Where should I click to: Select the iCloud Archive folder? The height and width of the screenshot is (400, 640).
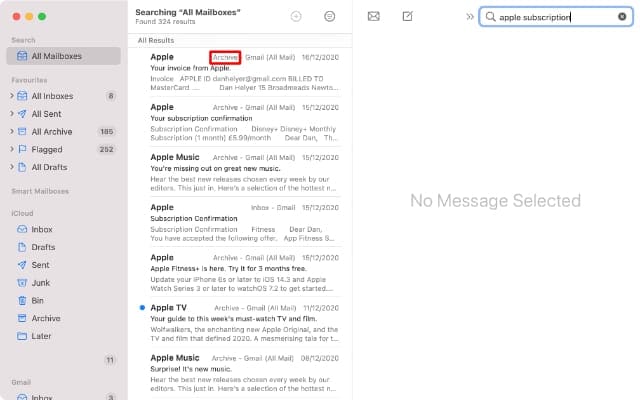(x=45, y=319)
